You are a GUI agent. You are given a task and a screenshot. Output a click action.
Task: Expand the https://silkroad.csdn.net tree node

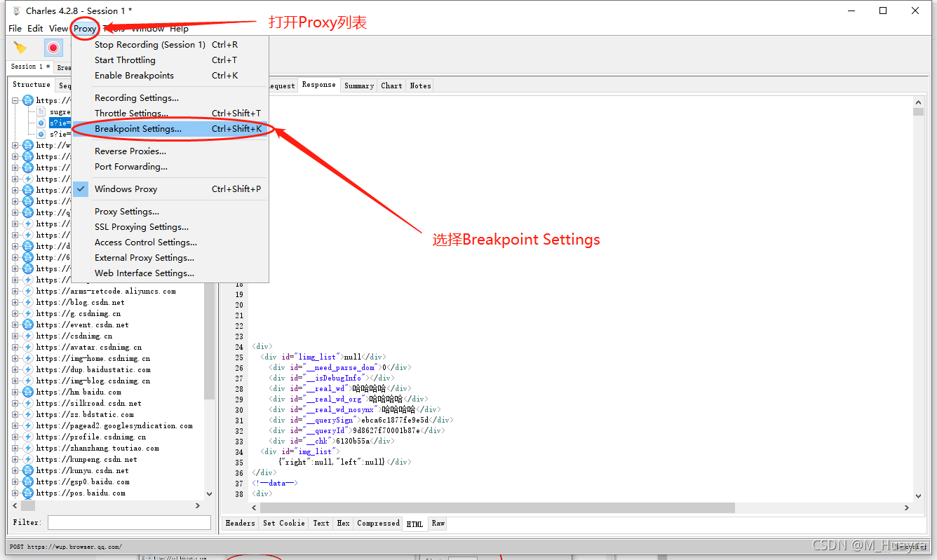pos(15,403)
